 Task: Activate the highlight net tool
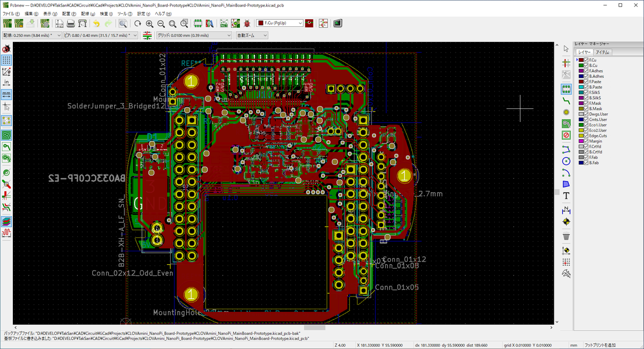coord(566,63)
